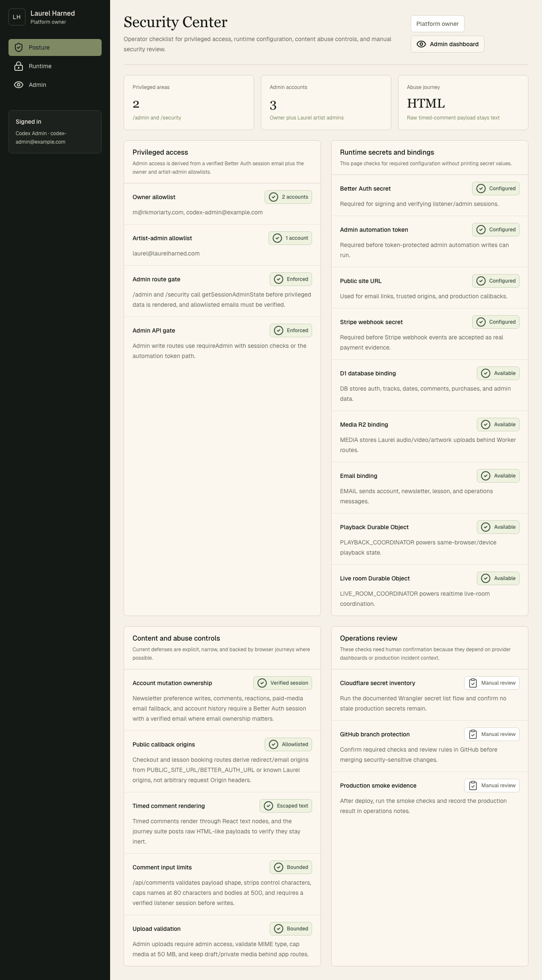This screenshot has height=980, width=542.
Task: Click Manual review badge for Production smoke evidence
Action: (492, 786)
